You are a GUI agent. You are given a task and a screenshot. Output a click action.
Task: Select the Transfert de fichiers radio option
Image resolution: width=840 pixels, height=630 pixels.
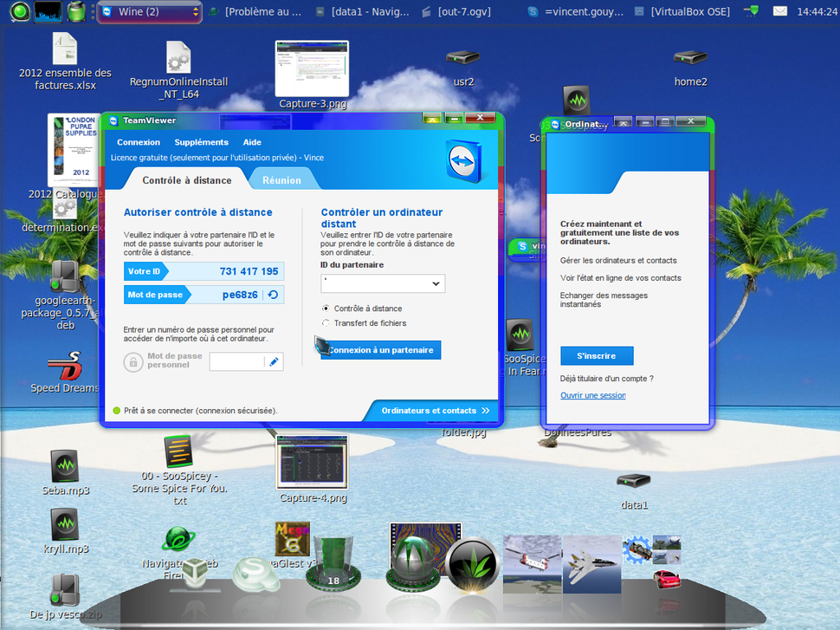click(326, 322)
